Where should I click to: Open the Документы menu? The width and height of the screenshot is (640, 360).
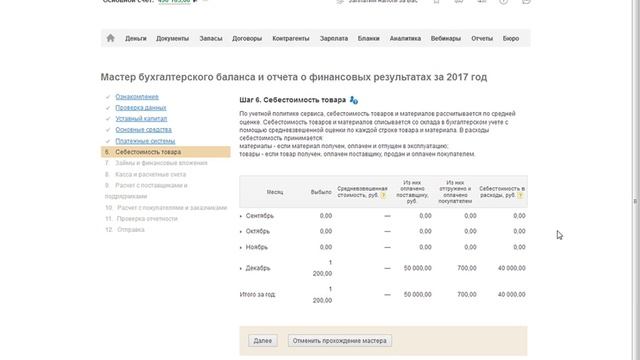coord(172,38)
